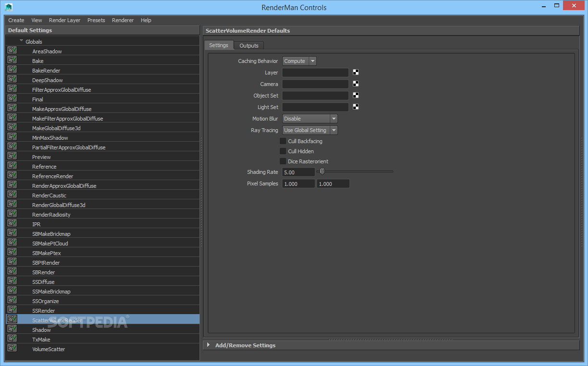This screenshot has width=588, height=366.
Task: Click the checker map button next to Camera
Action: click(x=356, y=84)
